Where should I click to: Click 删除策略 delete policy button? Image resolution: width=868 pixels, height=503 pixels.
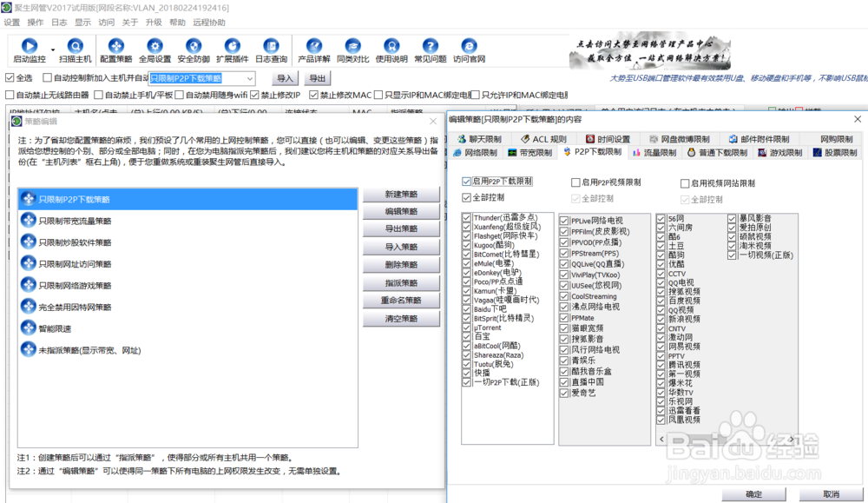click(x=401, y=265)
